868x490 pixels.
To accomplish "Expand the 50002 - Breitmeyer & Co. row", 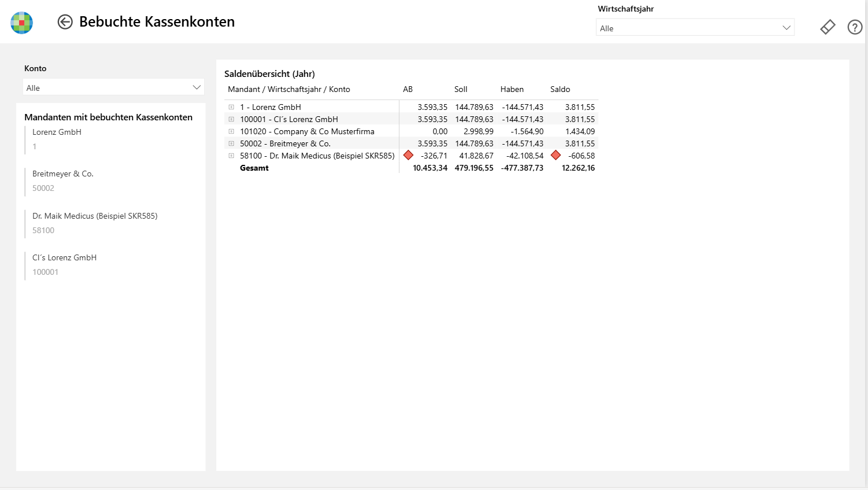I will (x=231, y=143).
